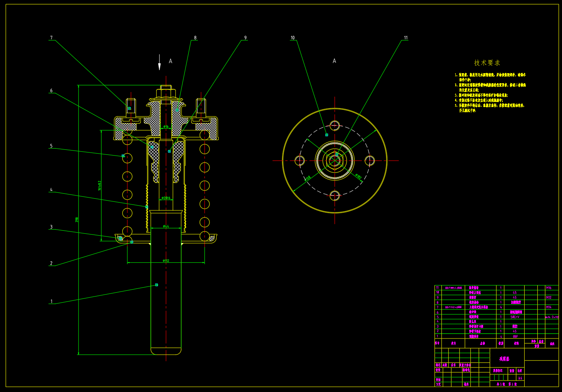Click the hex nut in view A
562x392 pixels.
tap(335, 161)
